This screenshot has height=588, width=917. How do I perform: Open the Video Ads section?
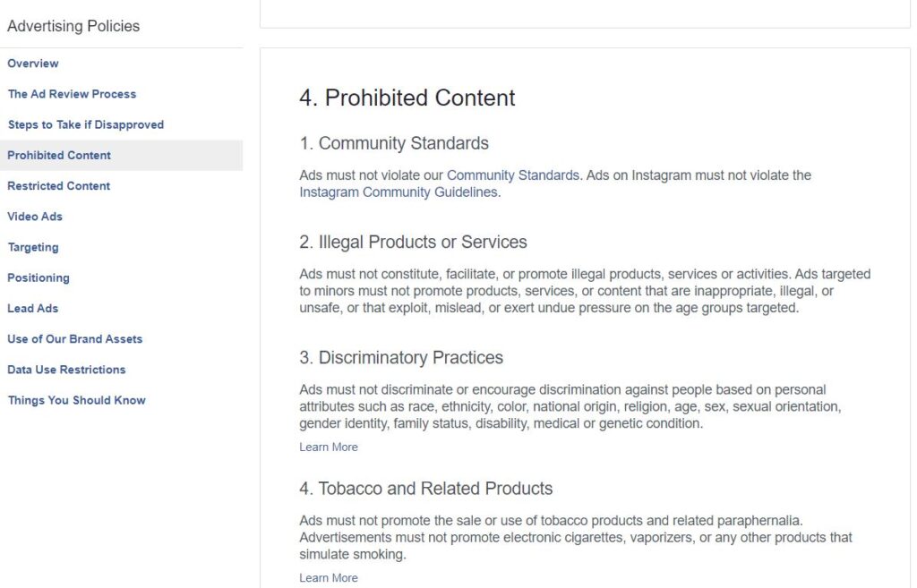coord(35,217)
